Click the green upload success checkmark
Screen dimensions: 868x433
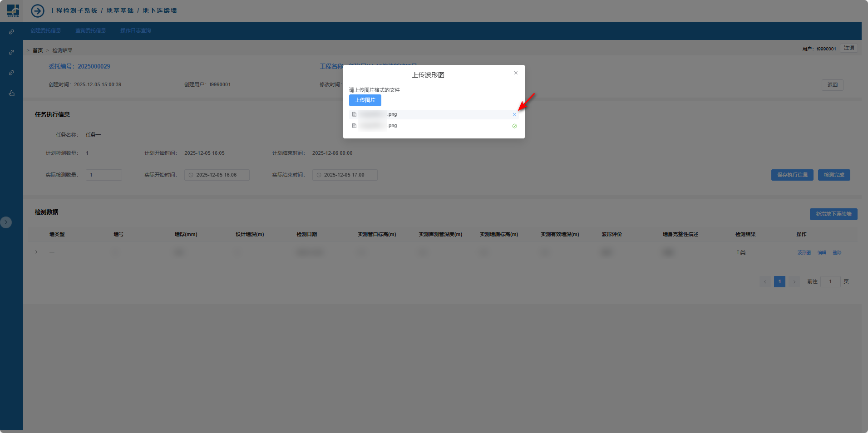point(514,126)
